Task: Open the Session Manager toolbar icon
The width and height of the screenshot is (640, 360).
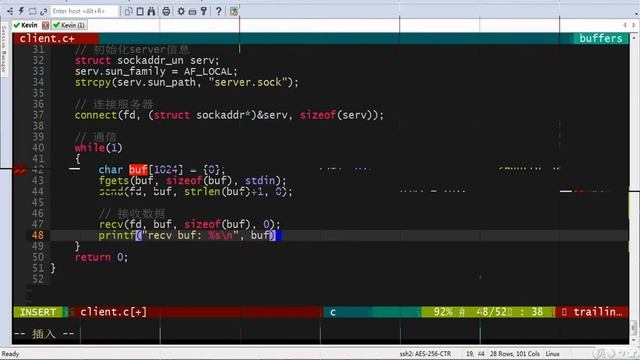Action: (x=10, y=11)
